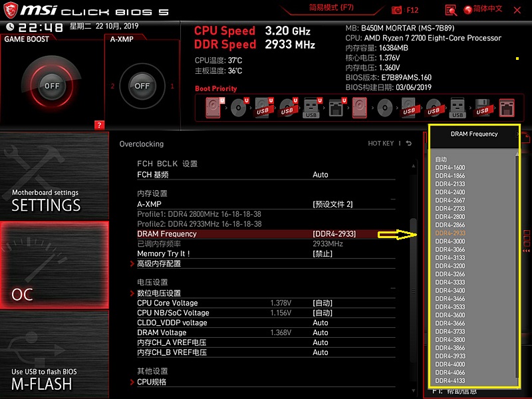Open DRAM Voltage Auto setting

point(266,332)
